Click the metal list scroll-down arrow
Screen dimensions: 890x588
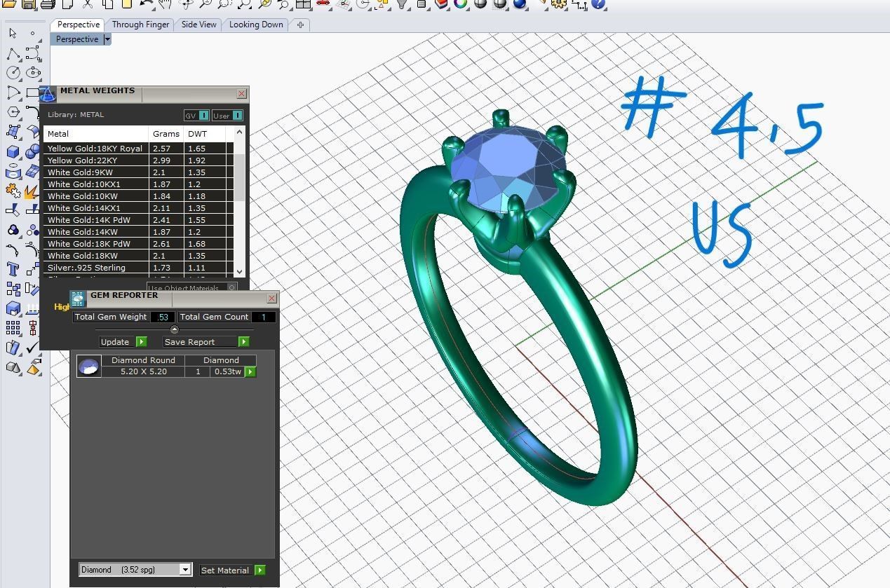(239, 271)
